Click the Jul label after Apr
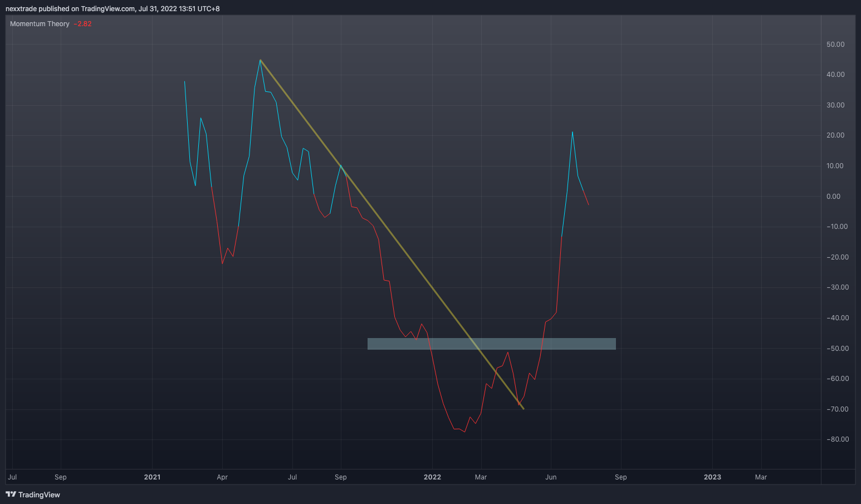Image resolution: width=861 pixels, height=504 pixels. [292, 477]
